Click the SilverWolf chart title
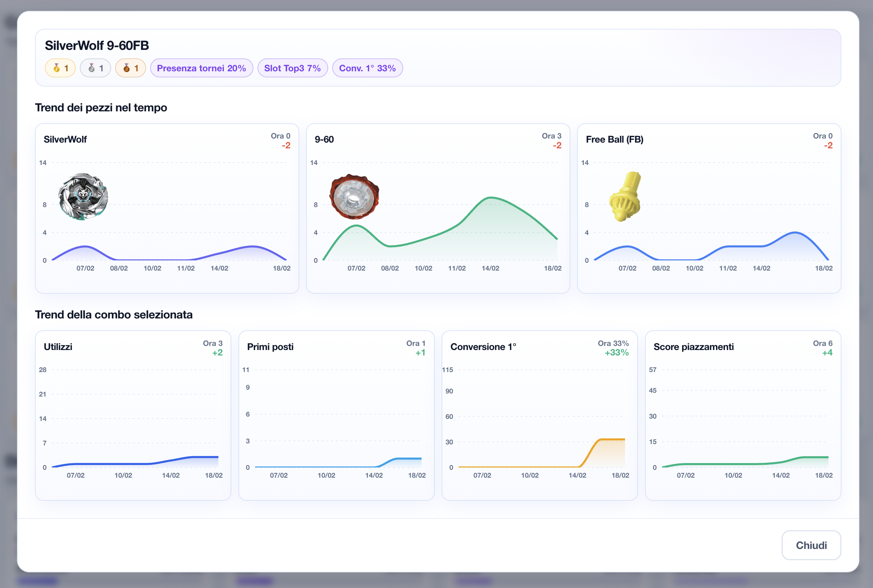Screen dimensions: 873x588 point(65,140)
